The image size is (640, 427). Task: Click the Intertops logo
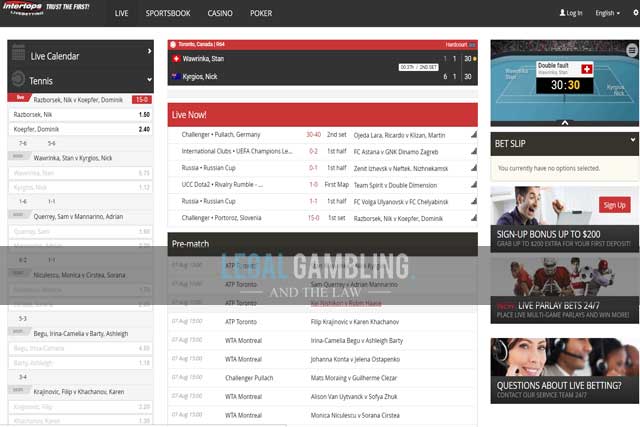point(23,8)
